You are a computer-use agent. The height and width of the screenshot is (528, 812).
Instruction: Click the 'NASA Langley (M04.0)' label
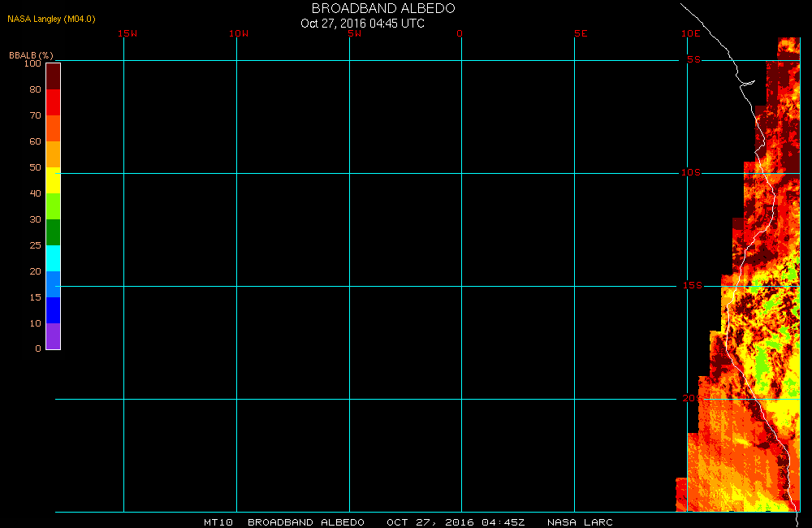coord(51,19)
